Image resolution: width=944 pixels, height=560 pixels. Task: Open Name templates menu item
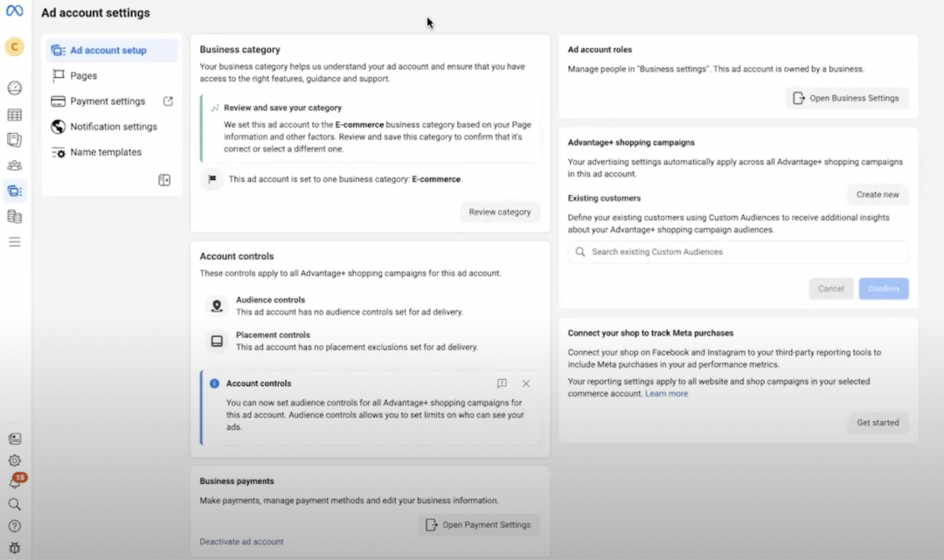pos(112,152)
